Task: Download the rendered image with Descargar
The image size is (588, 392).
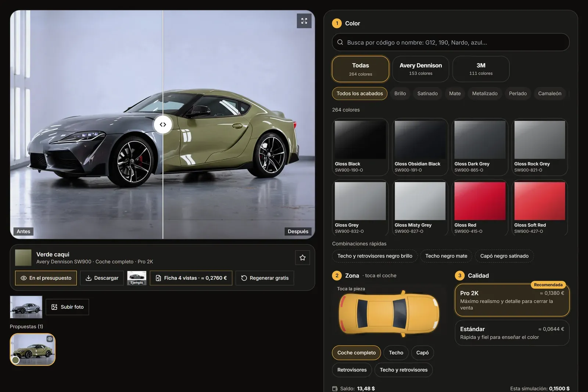Action: point(102,278)
